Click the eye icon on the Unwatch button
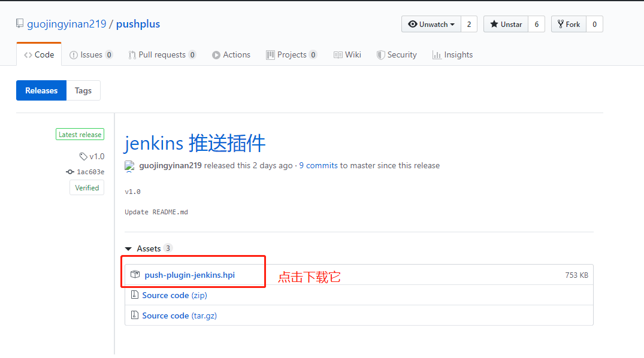Screen dimensions: 644x358 pos(413,24)
